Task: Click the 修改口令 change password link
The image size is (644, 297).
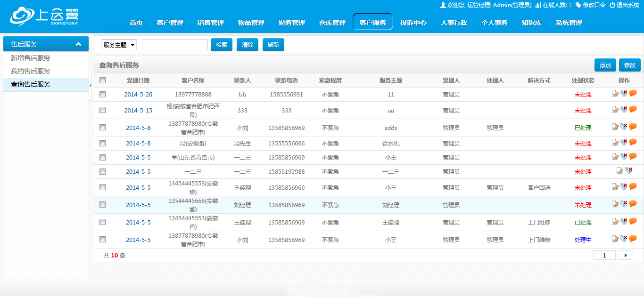Action: point(591,5)
